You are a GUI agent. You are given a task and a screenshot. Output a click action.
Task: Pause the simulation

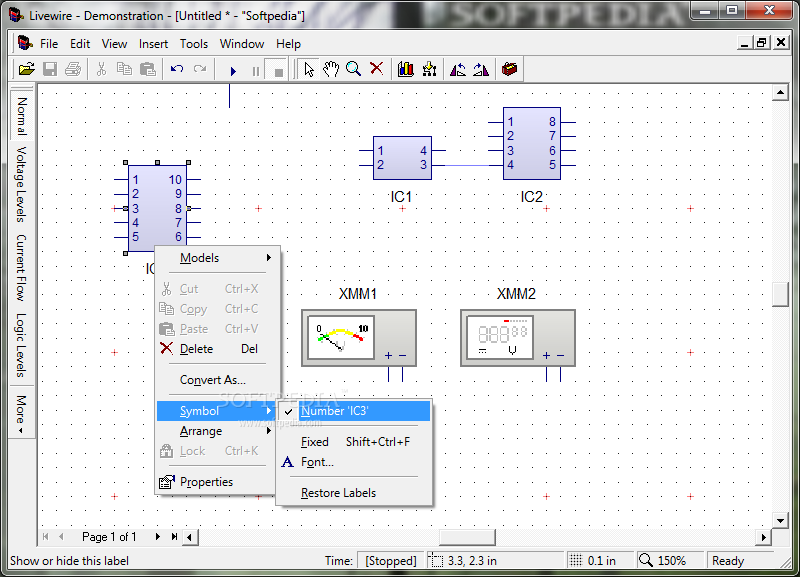[256, 71]
